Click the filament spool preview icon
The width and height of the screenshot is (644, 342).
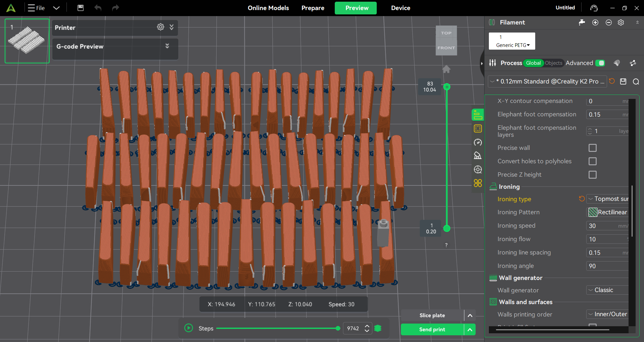(477, 169)
